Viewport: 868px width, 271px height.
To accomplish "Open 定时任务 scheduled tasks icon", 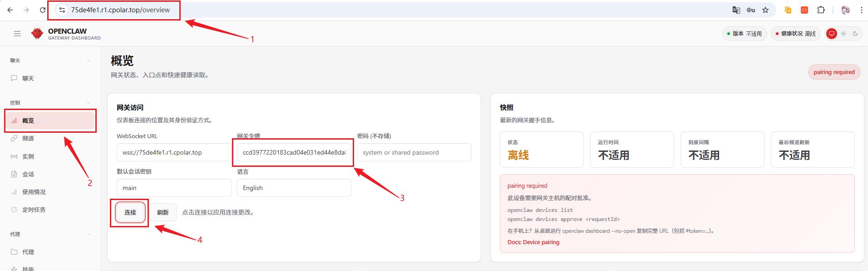I will pos(14,210).
